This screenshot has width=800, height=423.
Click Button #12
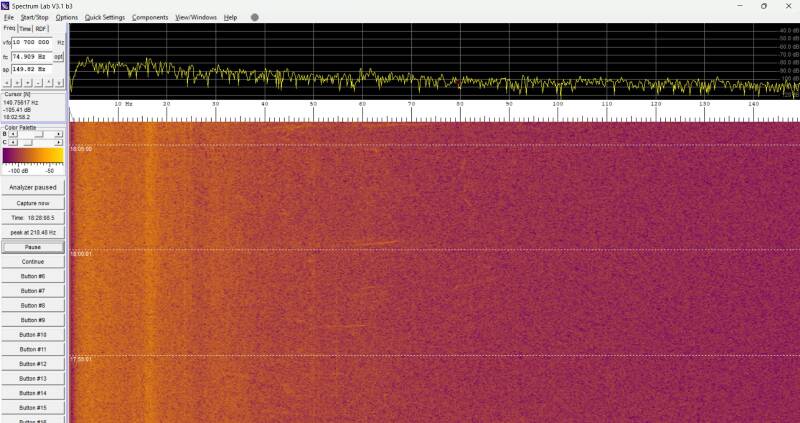pos(33,364)
